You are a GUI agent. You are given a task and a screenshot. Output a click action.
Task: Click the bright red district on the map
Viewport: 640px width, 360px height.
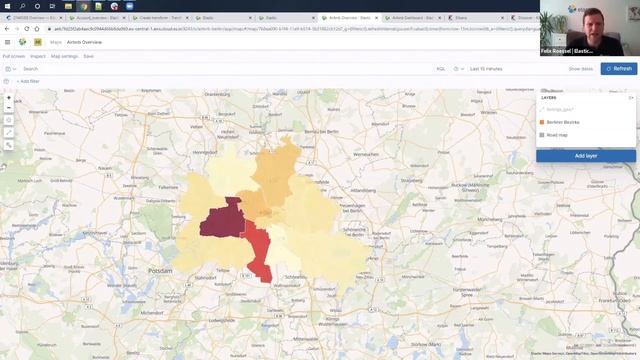[x=259, y=252]
